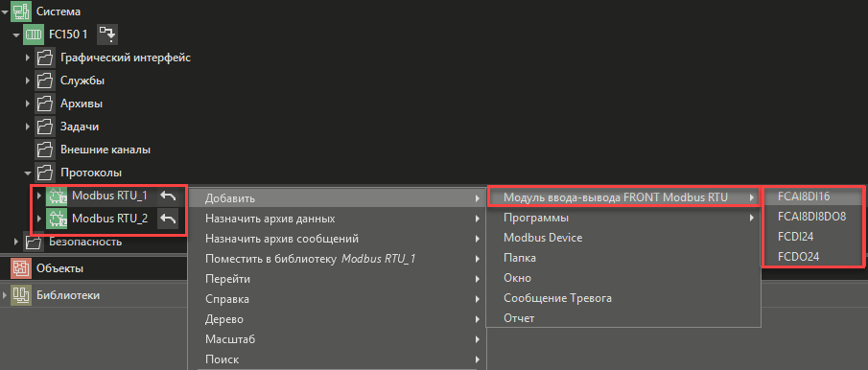
Task: Open the Библиотеки section label
Action: pyautogui.click(x=68, y=295)
